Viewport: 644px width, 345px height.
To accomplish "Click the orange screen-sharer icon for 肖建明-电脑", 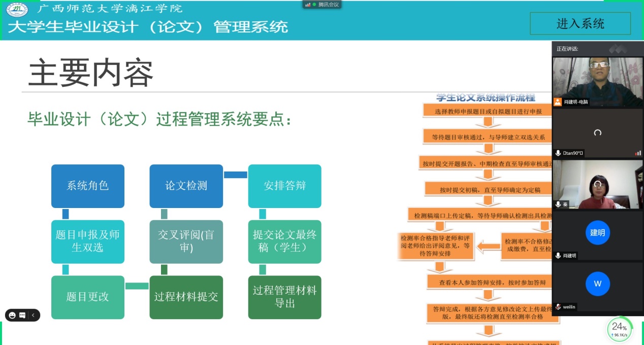I will pos(558,101).
